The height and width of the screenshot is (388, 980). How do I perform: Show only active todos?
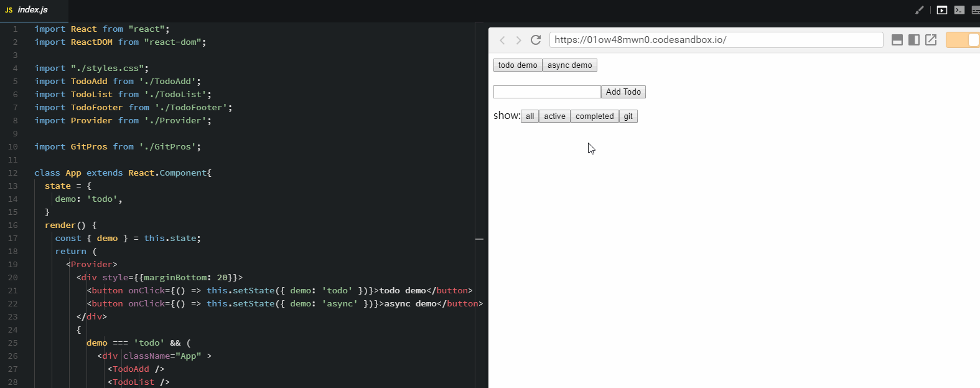coord(554,116)
